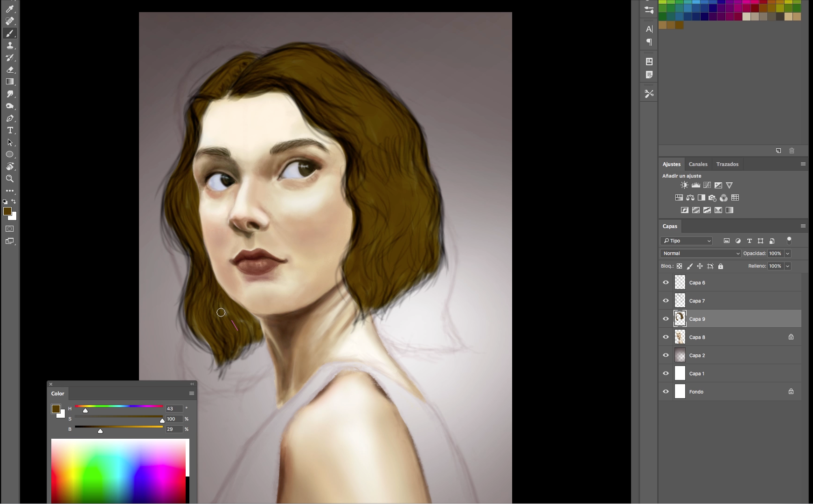813x504 pixels.
Task: Add a Hue/Saturation adjustment
Action: coord(679,198)
